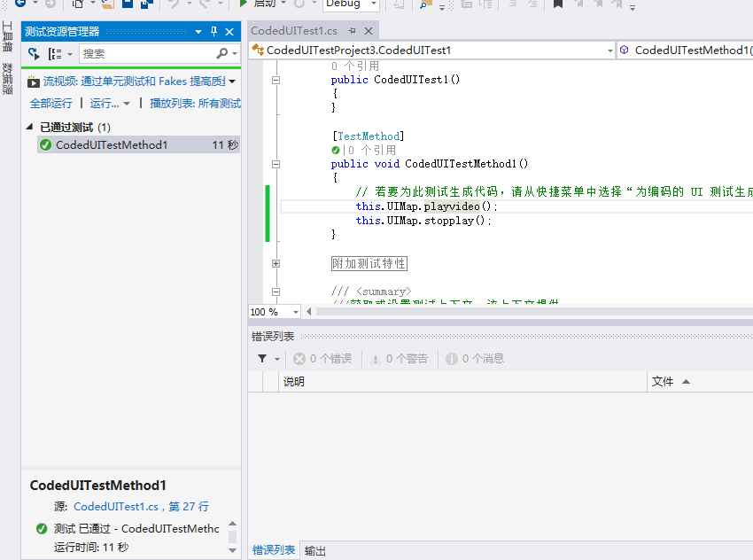Click the 搜索 search field in Test Explorer

pyautogui.click(x=146, y=54)
